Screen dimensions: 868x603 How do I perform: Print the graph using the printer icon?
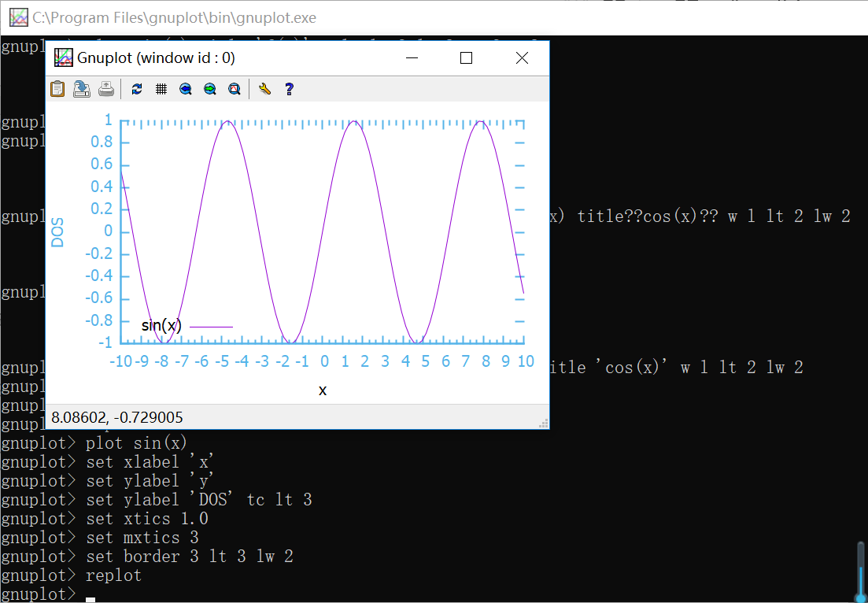[106, 89]
